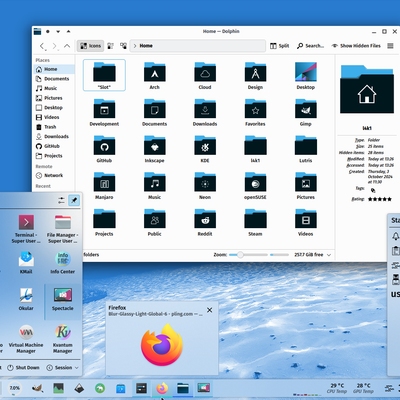The image size is (400, 400).
Task: Expand the free space info dropdown
Action: (329, 255)
